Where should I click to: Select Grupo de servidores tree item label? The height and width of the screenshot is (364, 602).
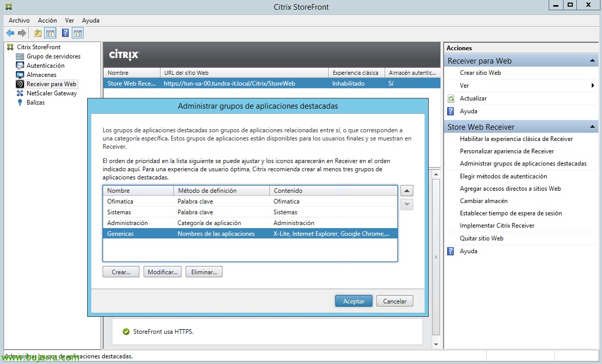pyautogui.click(x=53, y=56)
